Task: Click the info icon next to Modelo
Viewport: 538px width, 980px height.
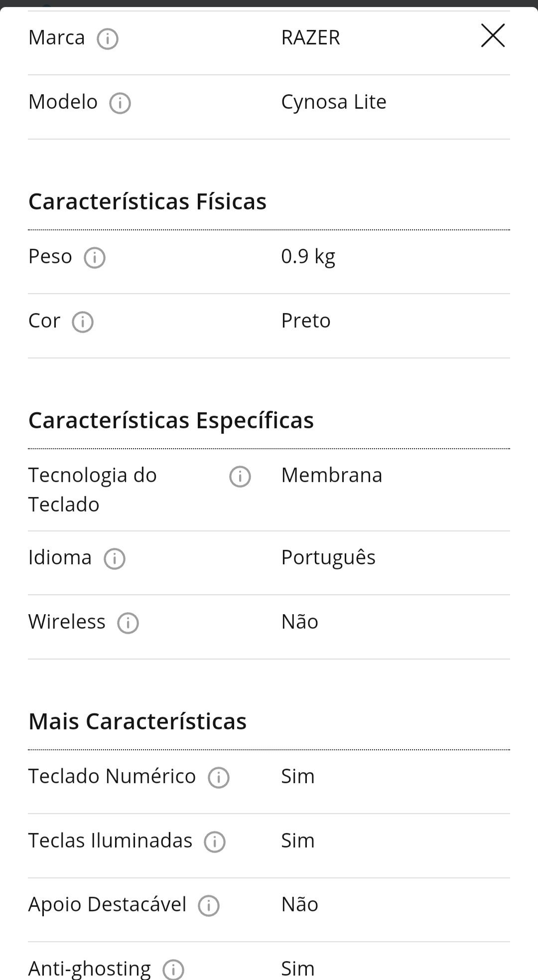Action: click(120, 103)
